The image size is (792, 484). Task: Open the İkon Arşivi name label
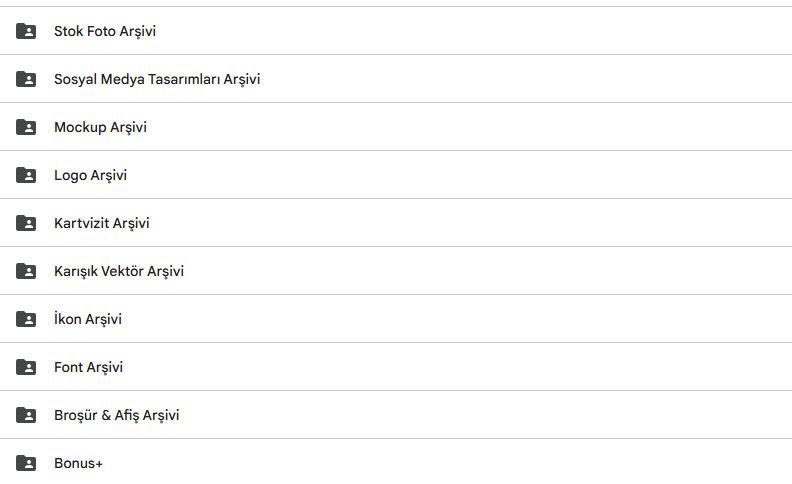(88, 319)
